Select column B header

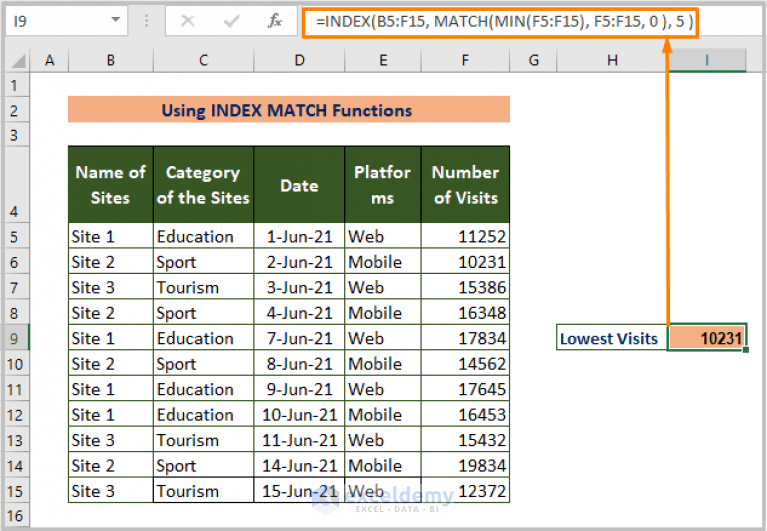point(111,61)
